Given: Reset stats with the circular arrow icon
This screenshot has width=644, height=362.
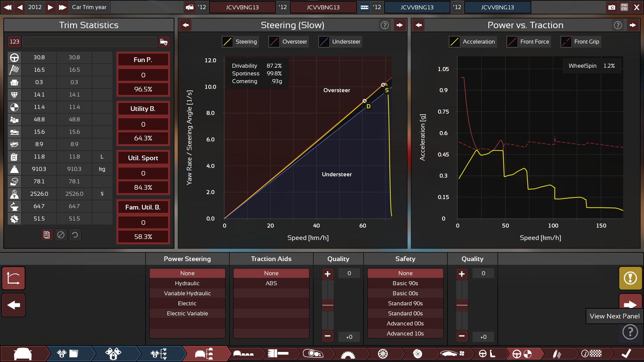Looking at the screenshot, I should coord(75,235).
